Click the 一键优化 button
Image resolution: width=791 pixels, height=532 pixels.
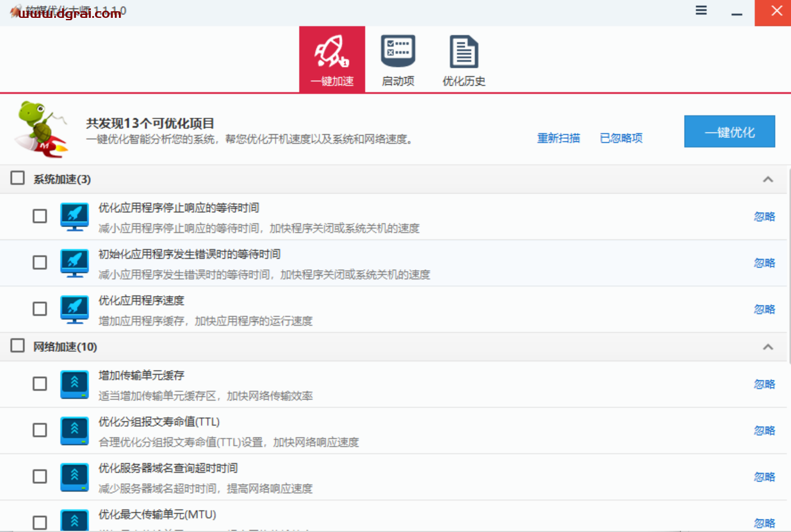[729, 131]
